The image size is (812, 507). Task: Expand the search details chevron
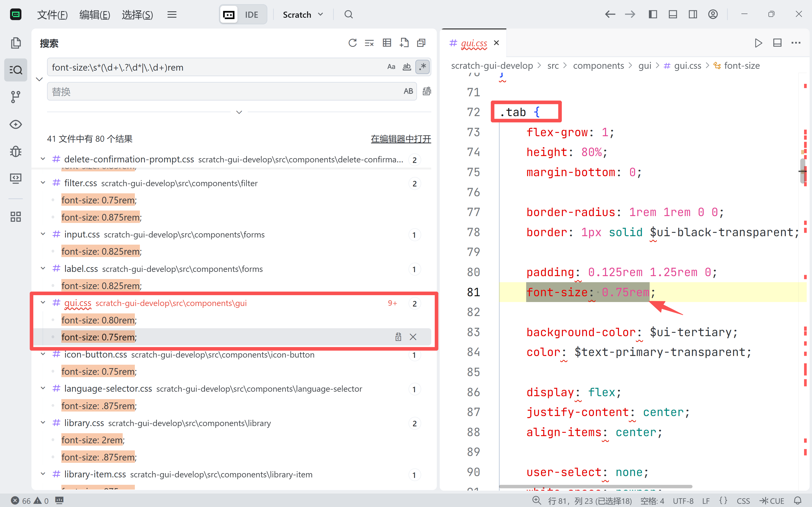[x=239, y=112]
